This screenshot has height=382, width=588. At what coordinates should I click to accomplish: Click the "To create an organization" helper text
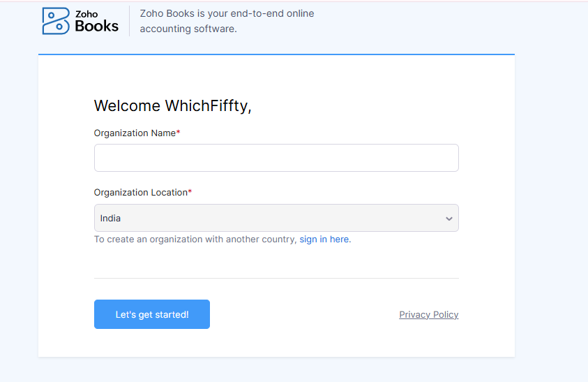(196, 240)
